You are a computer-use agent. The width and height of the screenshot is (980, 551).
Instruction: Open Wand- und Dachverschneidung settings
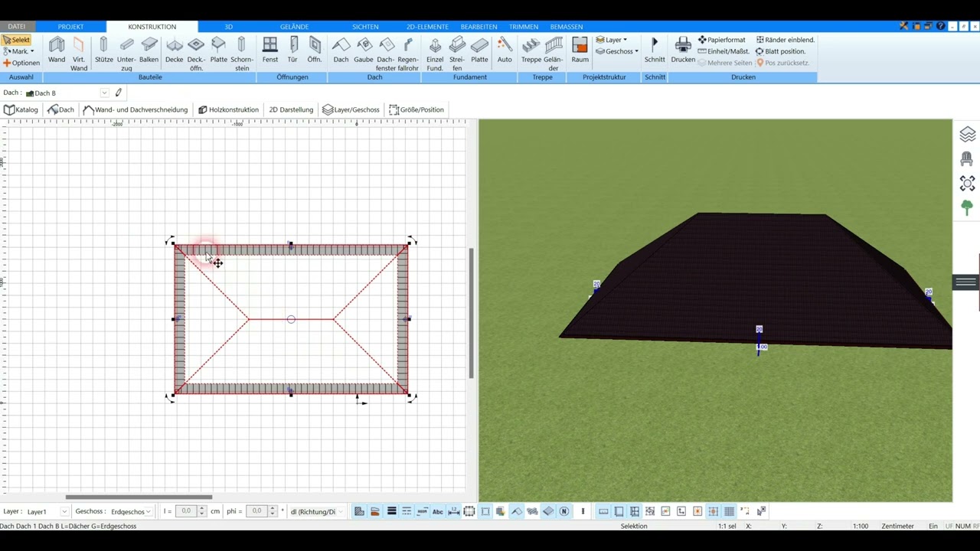pyautogui.click(x=135, y=109)
